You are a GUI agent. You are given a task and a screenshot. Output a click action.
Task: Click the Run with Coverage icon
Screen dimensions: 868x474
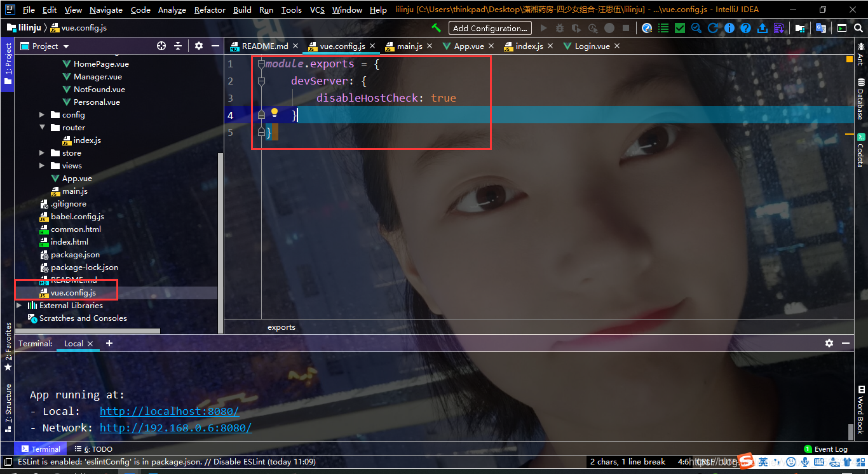[576, 28]
